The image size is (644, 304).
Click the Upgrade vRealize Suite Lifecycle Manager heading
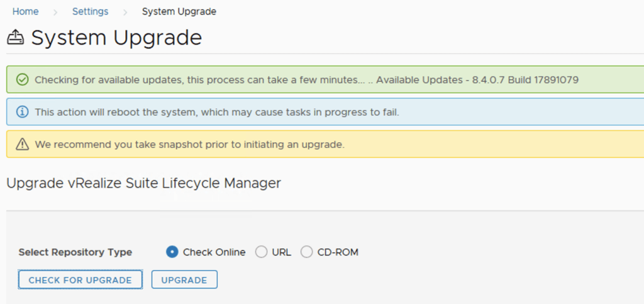click(x=143, y=183)
